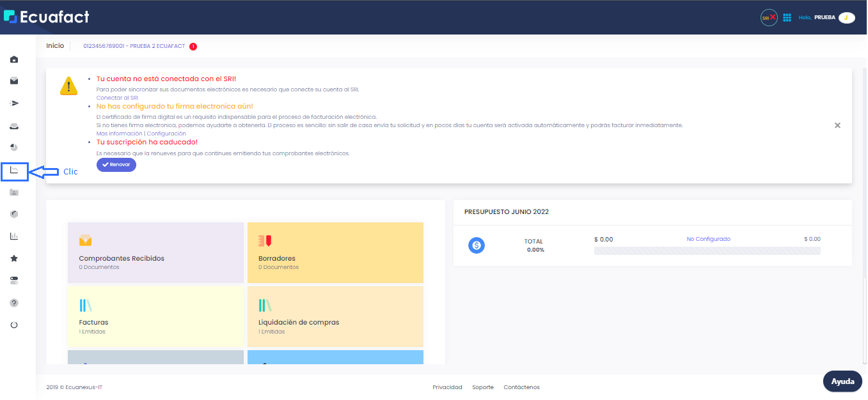The width and height of the screenshot is (868, 400).
Task: Click the Ayuda button at bottom right
Action: coord(842,381)
